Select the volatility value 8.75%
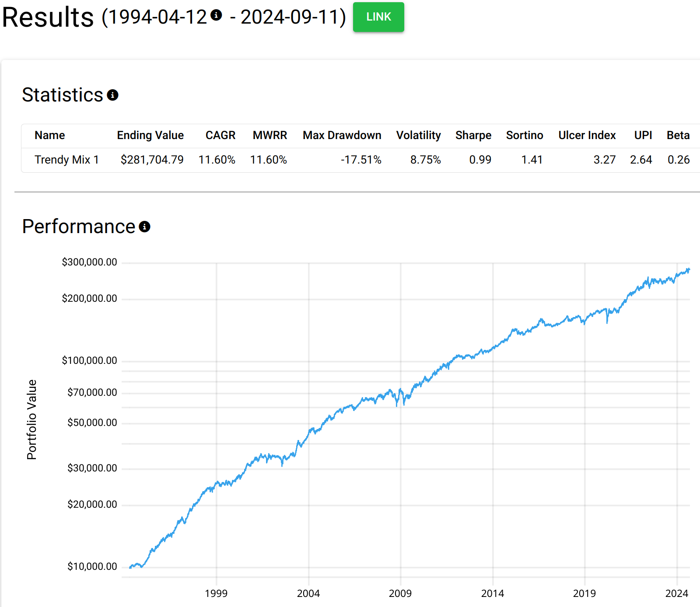700x607 pixels. (426, 160)
